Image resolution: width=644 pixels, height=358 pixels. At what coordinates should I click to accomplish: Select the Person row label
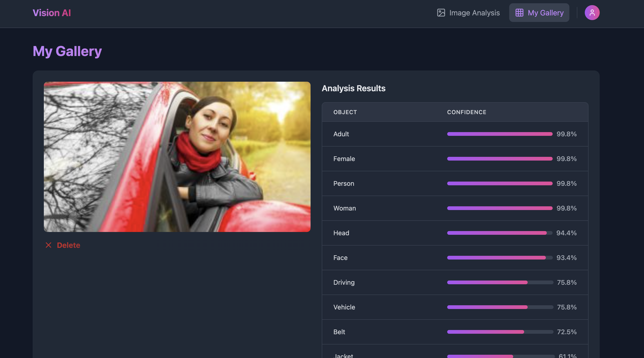point(344,184)
